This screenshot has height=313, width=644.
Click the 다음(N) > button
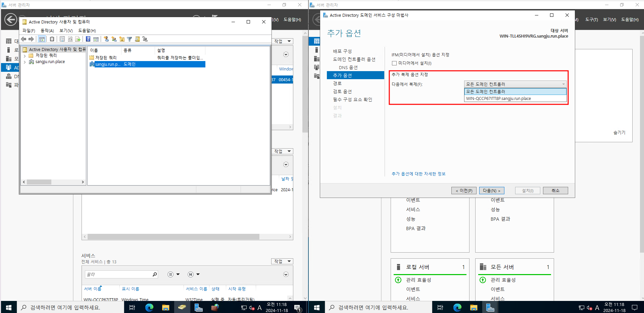492,191
